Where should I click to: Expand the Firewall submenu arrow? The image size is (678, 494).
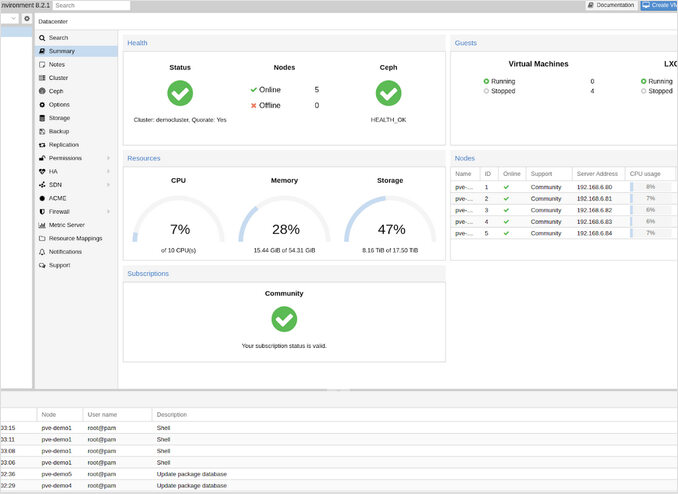coord(108,212)
